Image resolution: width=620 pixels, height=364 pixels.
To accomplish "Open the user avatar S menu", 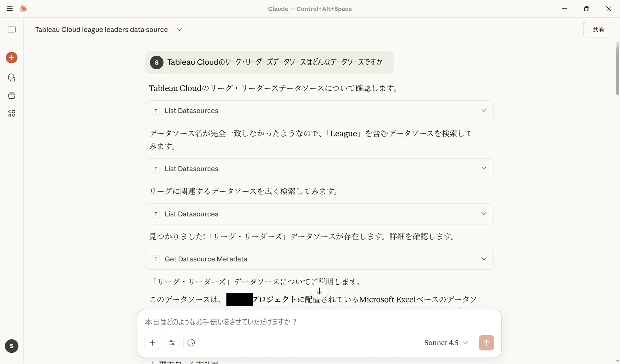I will (12, 346).
